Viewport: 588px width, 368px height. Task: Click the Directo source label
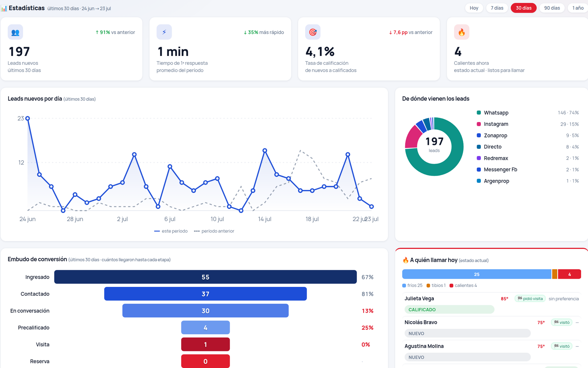(493, 147)
